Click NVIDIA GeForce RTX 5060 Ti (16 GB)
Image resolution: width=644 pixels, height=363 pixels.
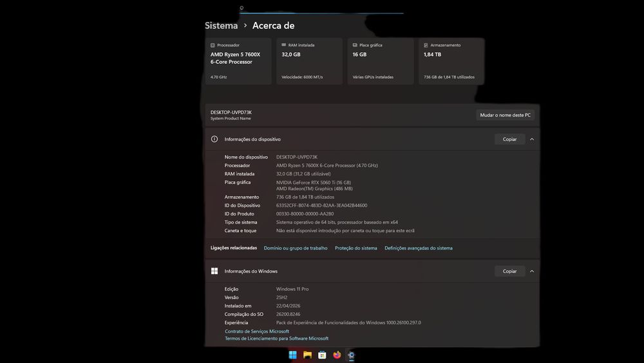pyautogui.click(x=314, y=182)
